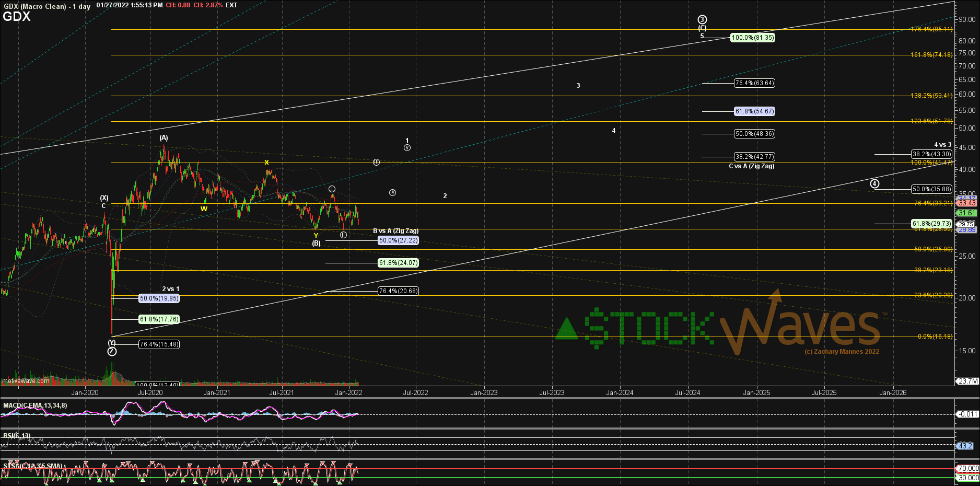
Task: Click the RSI(C,13) indicator label
Action: click(17, 436)
